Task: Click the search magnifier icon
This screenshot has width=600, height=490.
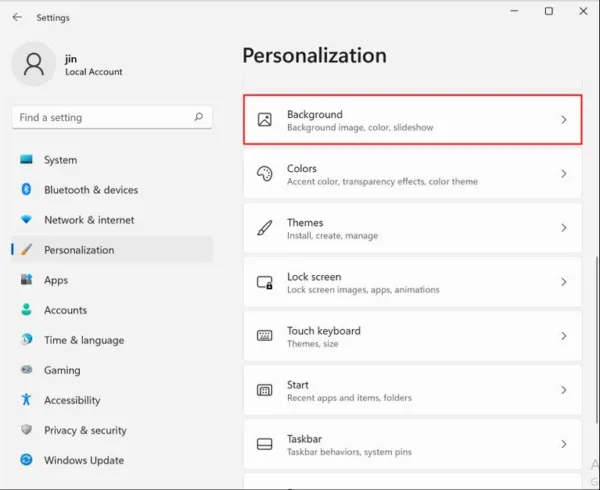Action: tap(199, 117)
